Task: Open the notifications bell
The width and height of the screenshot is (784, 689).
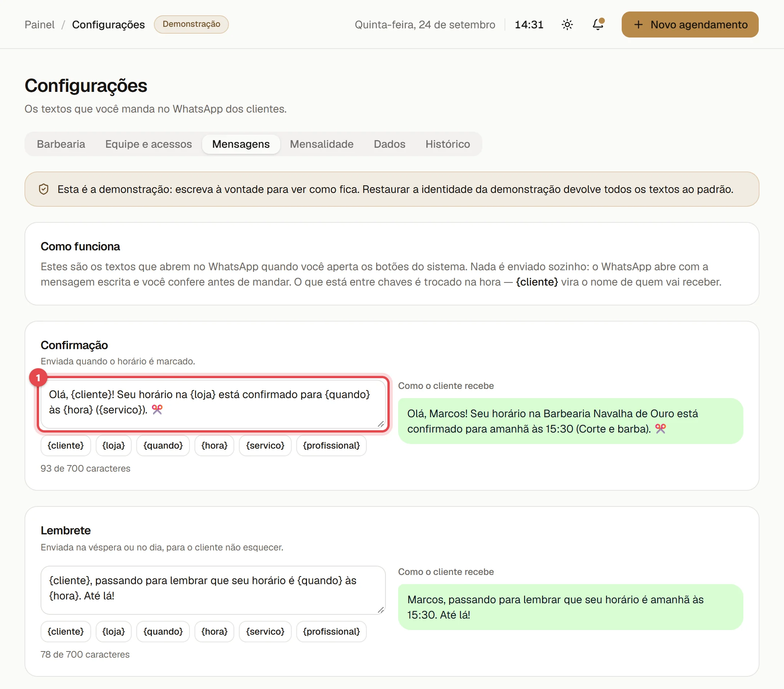Action: [598, 24]
